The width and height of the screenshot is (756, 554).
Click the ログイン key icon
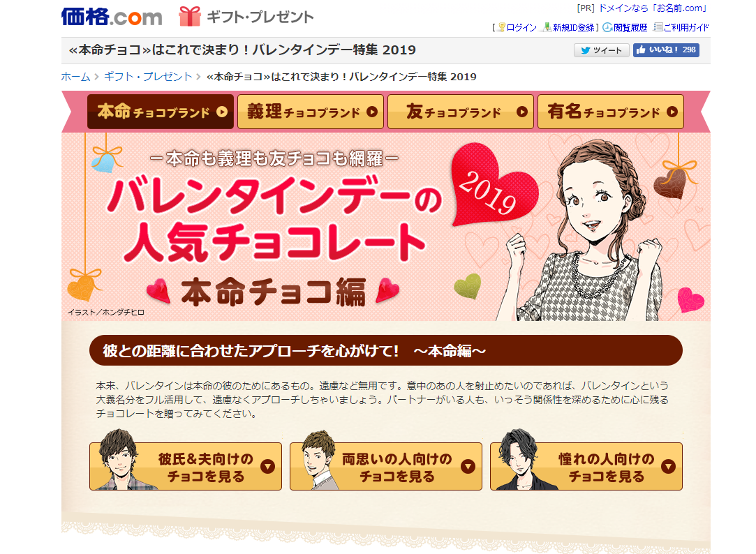[501, 27]
